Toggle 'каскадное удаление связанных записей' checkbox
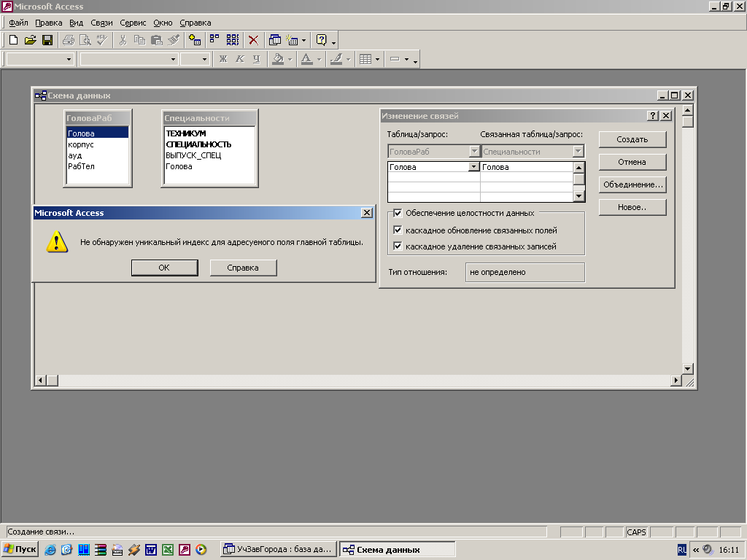The image size is (747, 560). pyautogui.click(x=398, y=246)
